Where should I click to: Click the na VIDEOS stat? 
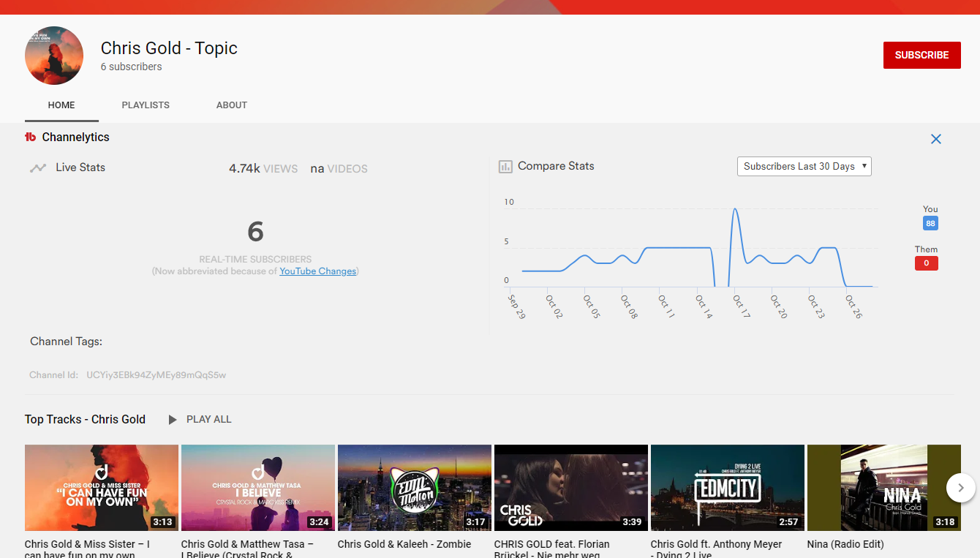pyautogui.click(x=339, y=169)
